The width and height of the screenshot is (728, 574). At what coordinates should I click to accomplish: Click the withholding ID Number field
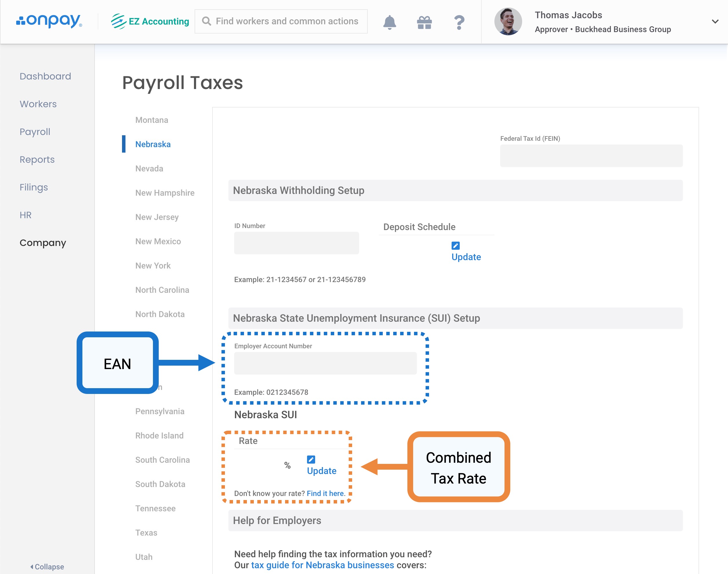(x=296, y=243)
